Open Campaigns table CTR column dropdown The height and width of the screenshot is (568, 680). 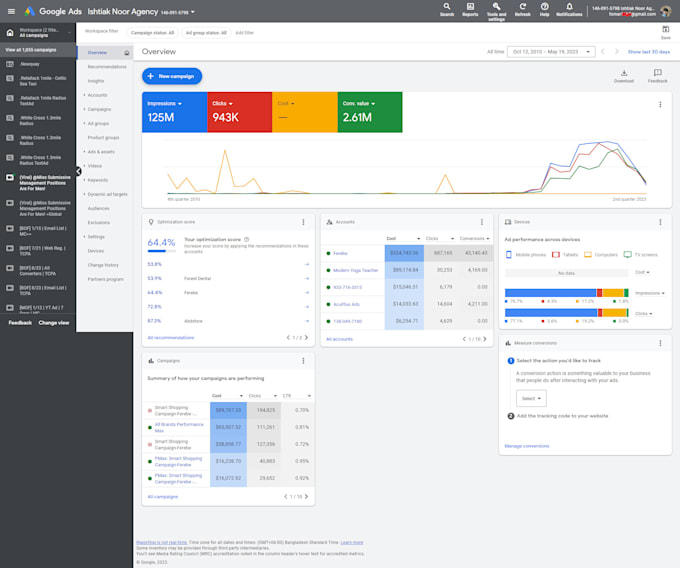coord(297,396)
